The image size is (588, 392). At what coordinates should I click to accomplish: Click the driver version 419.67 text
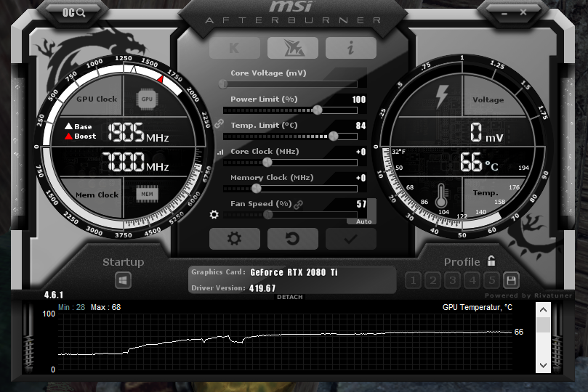pyautogui.click(x=262, y=288)
